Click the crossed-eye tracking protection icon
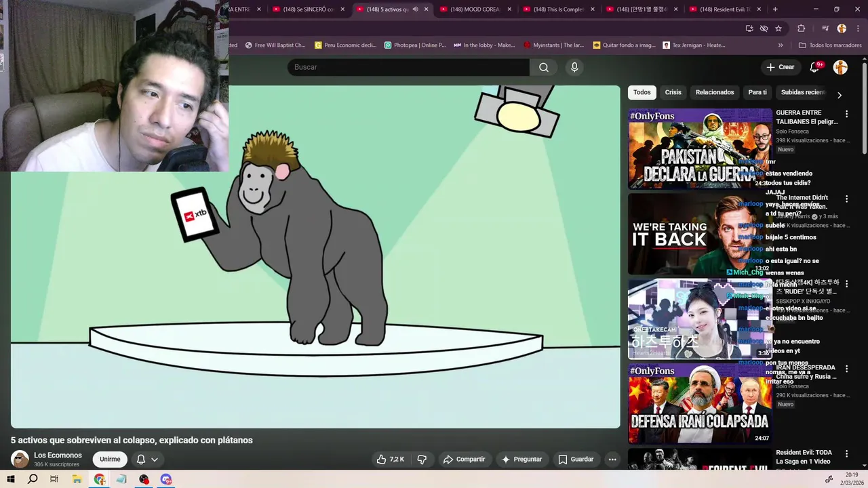Viewport: 868px width, 488px height. pyautogui.click(x=764, y=28)
